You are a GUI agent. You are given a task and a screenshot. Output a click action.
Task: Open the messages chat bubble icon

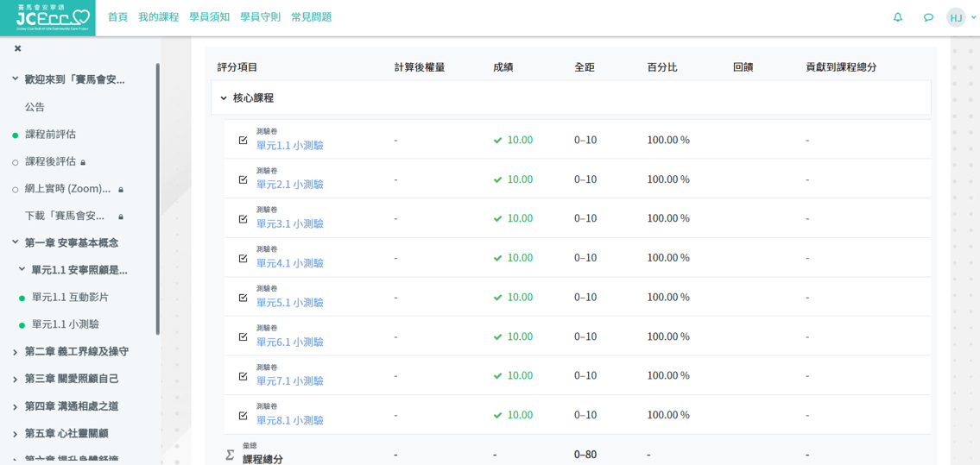(928, 17)
